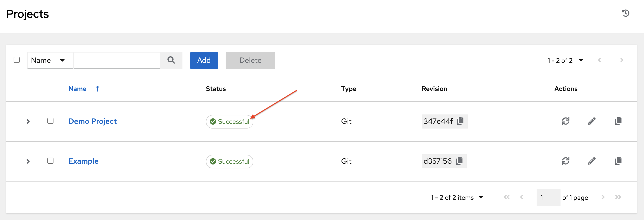View Demo Project's Successful status

click(x=229, y=121)
